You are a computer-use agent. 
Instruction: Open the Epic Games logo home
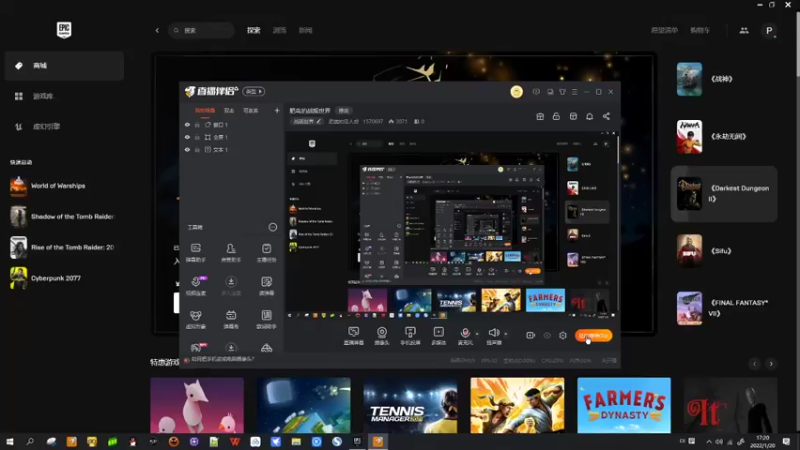[64, 30]
